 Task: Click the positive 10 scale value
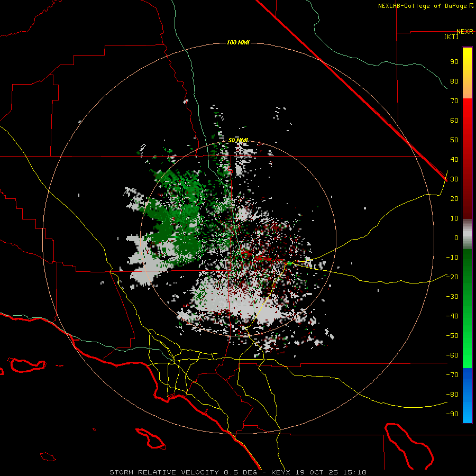pos(454,218)
